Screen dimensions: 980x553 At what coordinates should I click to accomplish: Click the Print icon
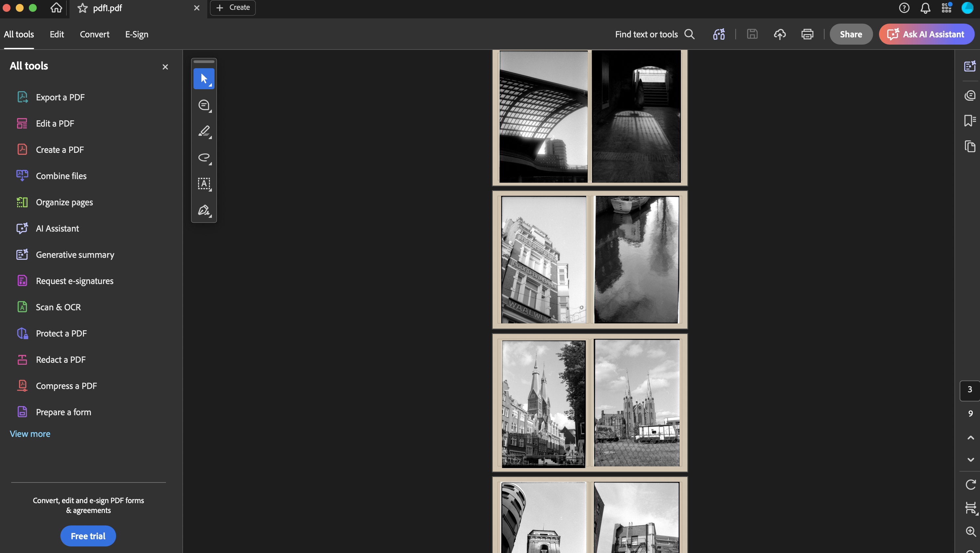[x=807, y=34]
